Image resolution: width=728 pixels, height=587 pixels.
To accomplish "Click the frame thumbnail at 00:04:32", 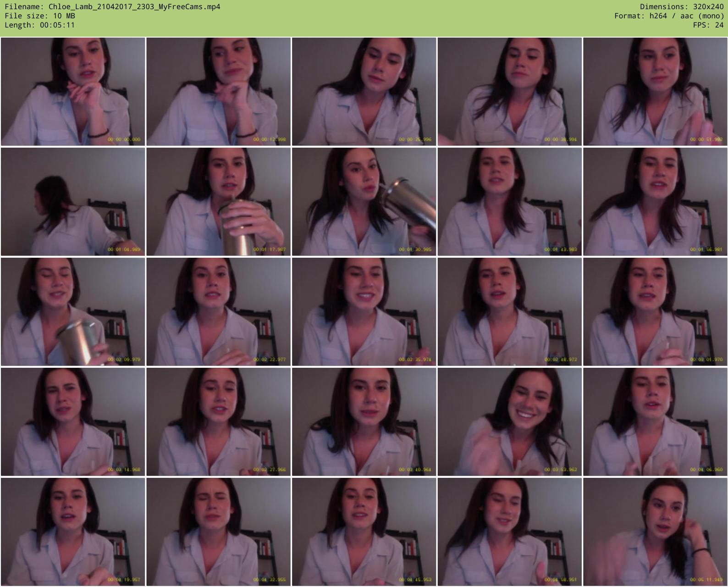I will 219,532.
